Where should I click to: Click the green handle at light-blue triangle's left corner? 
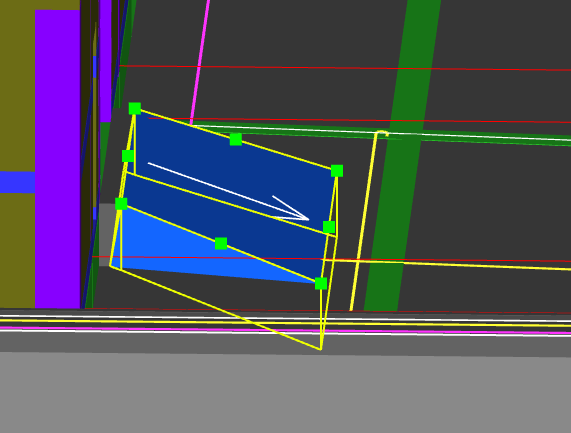pos(121,204)
